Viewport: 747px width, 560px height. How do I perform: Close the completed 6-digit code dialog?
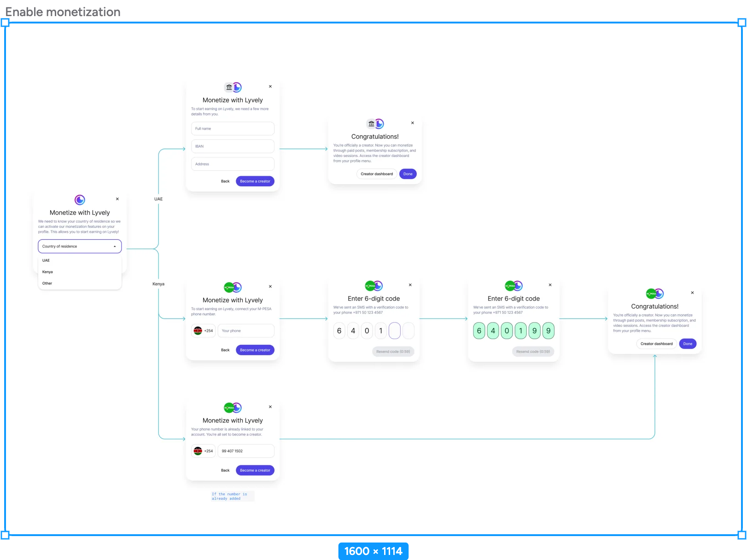[550, 285]
